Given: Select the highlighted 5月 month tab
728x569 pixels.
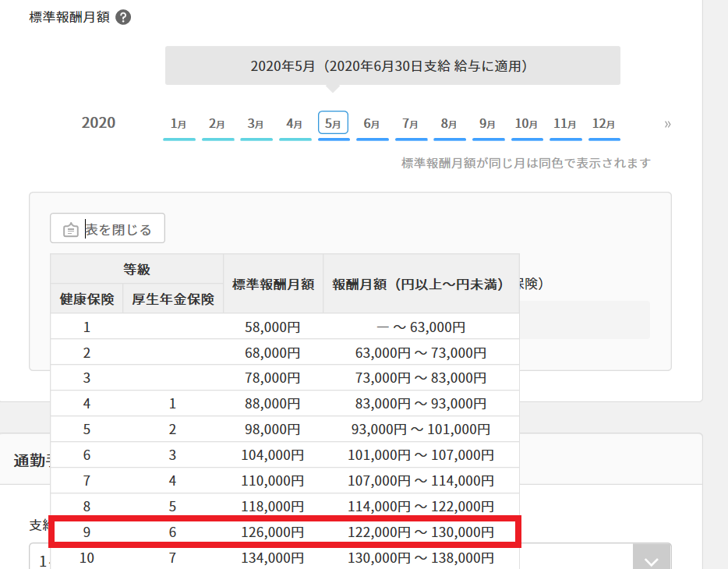Looking at the screenshot, I should [x=333, y=123].
